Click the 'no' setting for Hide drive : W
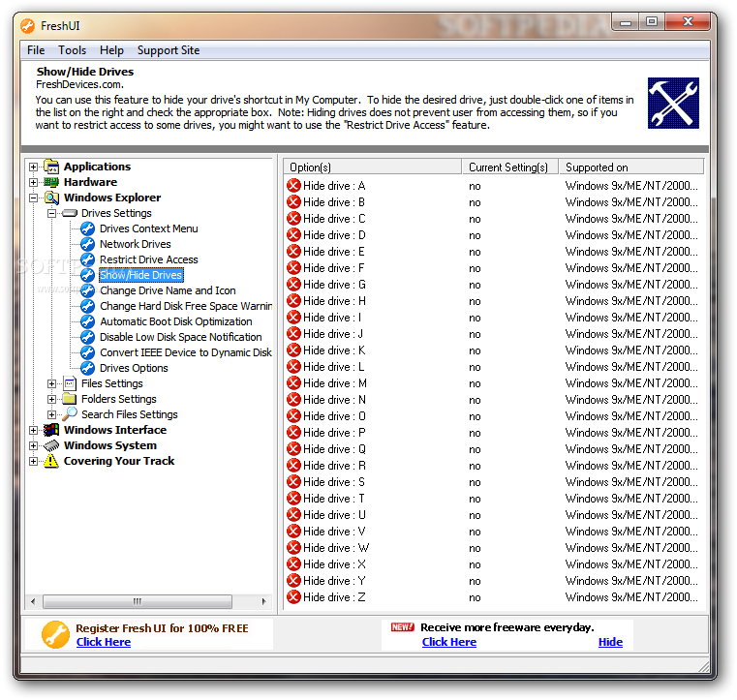Viewport: 737px width, 700px height. tap(475, 548)
